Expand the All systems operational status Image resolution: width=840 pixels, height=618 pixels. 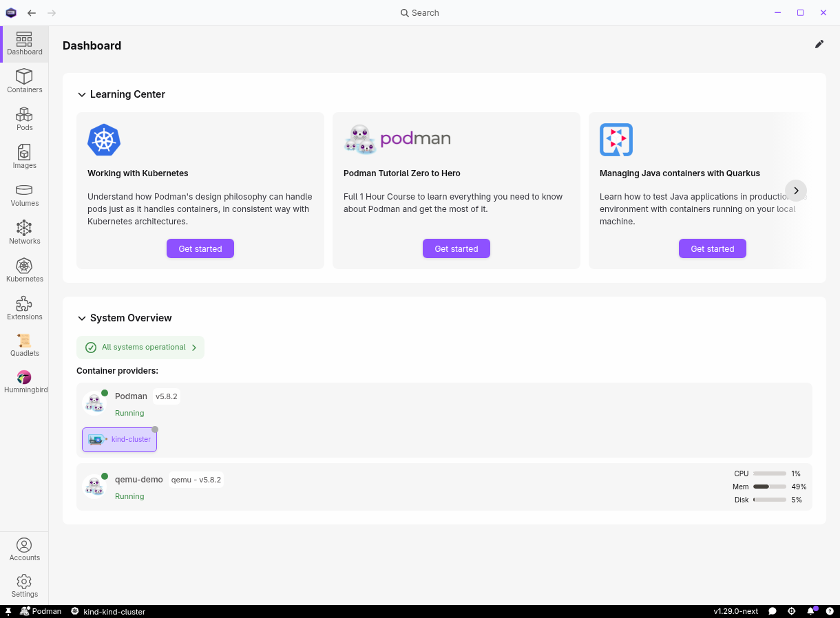click(x=140, y=348)
